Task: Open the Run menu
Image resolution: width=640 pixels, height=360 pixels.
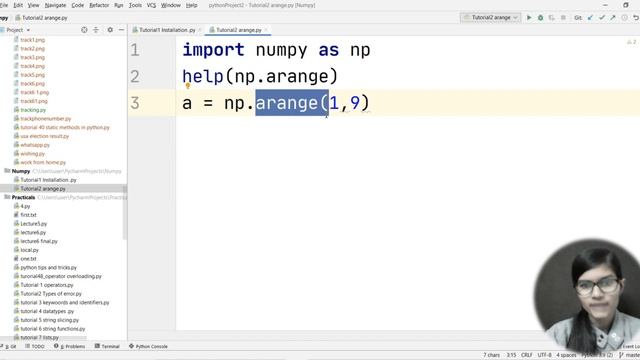Action: pyautogui.click(x=118, y=5)
